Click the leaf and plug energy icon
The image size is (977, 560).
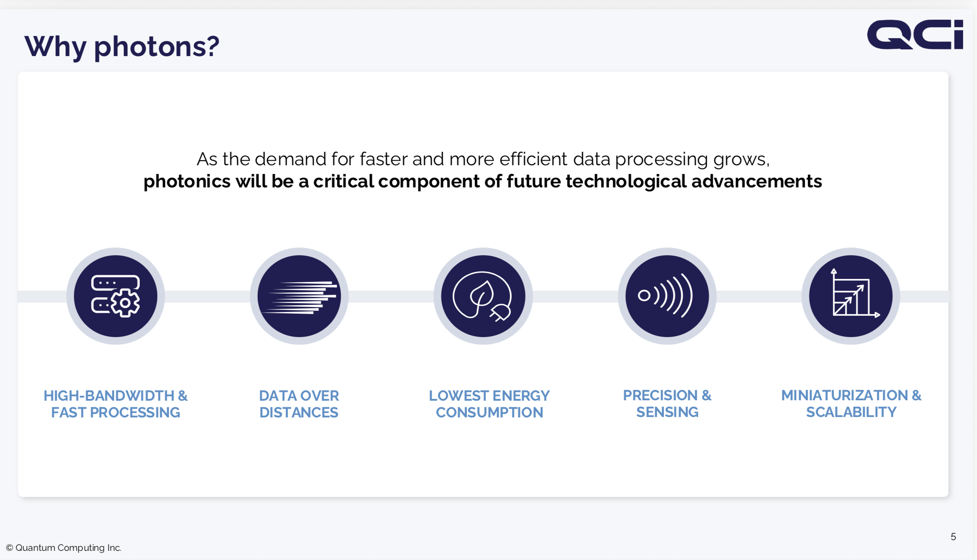pyautogui.click(x=483, y=296)
